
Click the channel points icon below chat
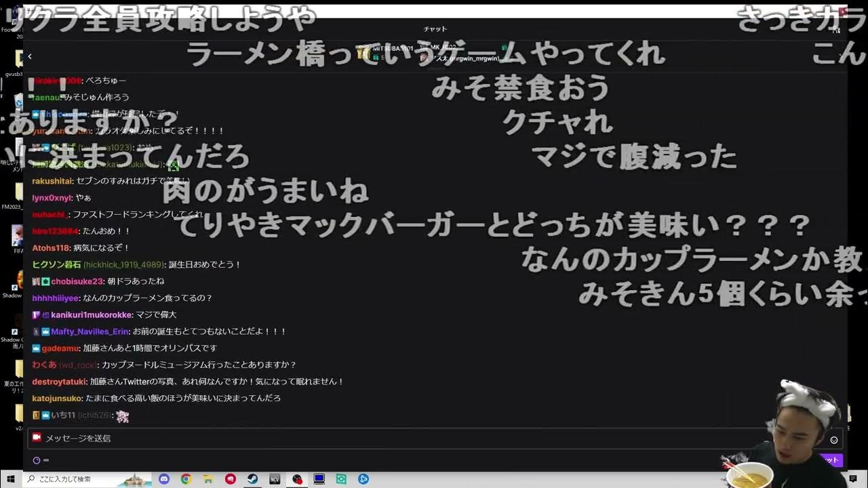coord(37,460)
